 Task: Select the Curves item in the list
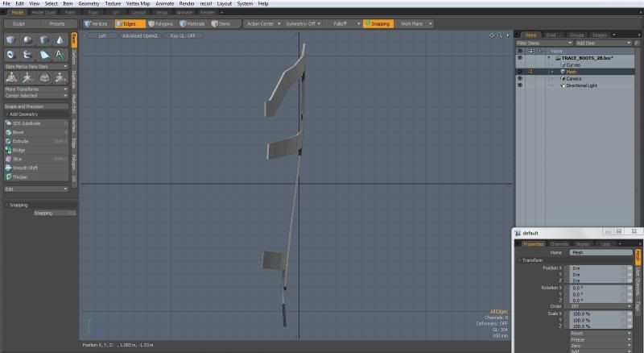click(x=573, y=65)
